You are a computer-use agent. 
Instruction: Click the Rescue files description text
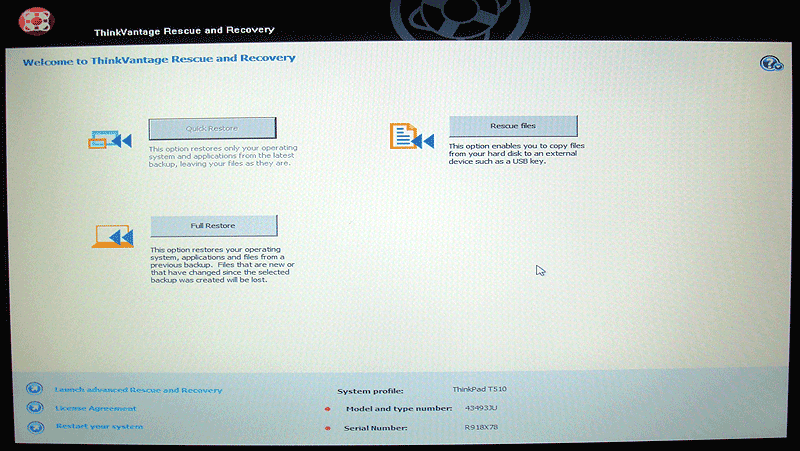click(516, 154)
